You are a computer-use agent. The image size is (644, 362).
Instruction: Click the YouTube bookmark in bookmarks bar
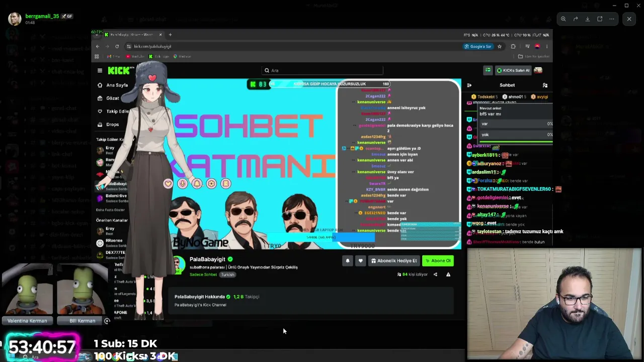click(135, 56)
